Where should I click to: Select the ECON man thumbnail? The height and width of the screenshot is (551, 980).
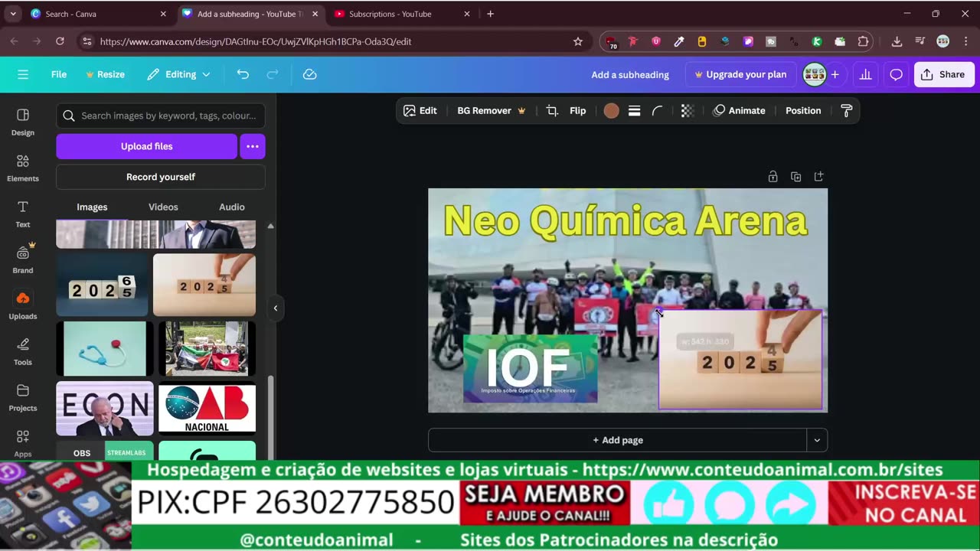tap(105, 409)
